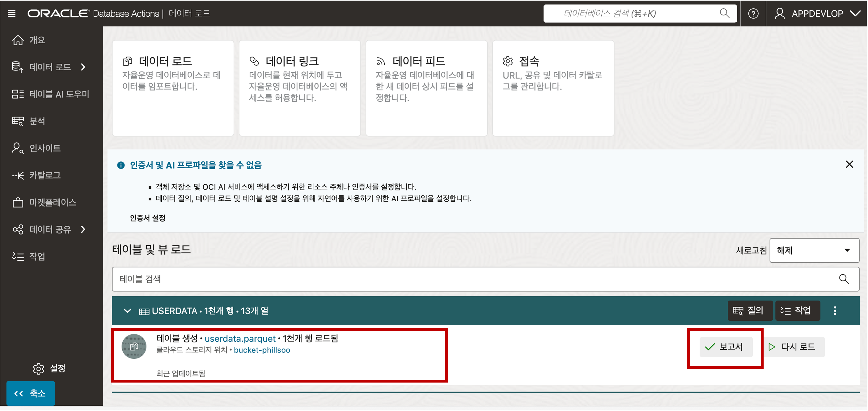Viewport: 868px width, 411px height.
Task: Click the USERDATA 작업 button
Action: tap(798, 311)
